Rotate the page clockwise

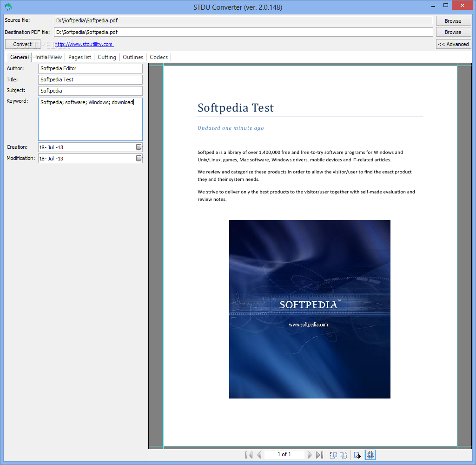click(344, 455)
